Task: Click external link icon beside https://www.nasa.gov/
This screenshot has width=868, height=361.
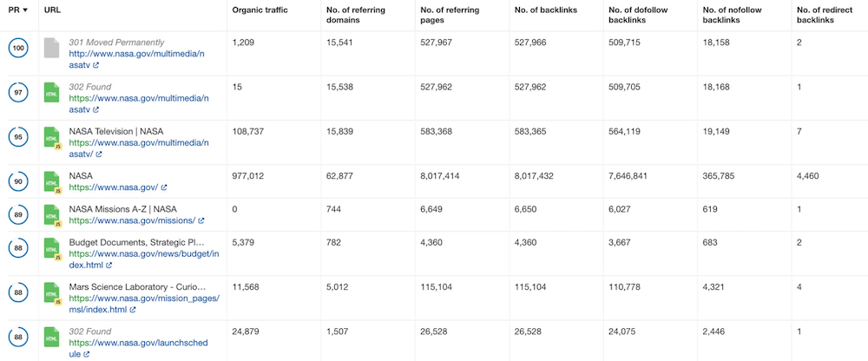Action: (164, 187)
